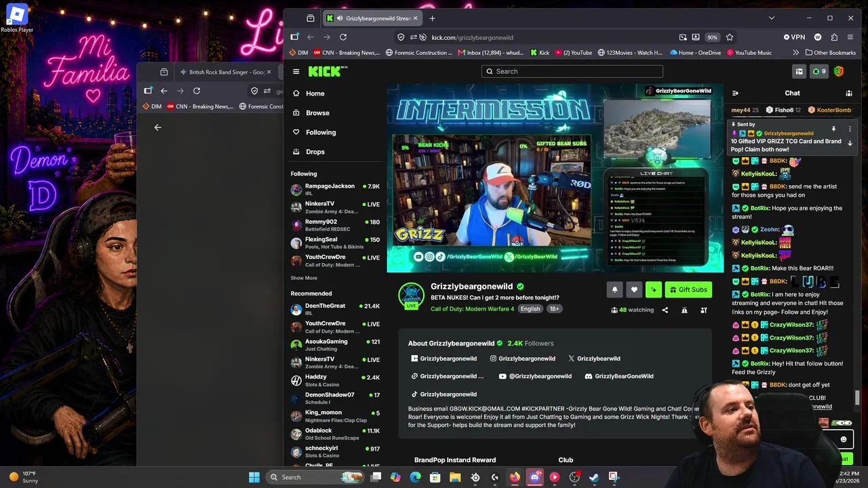Reload the Kick page
Screen dimensions: 868x488
tap(343, 37)
